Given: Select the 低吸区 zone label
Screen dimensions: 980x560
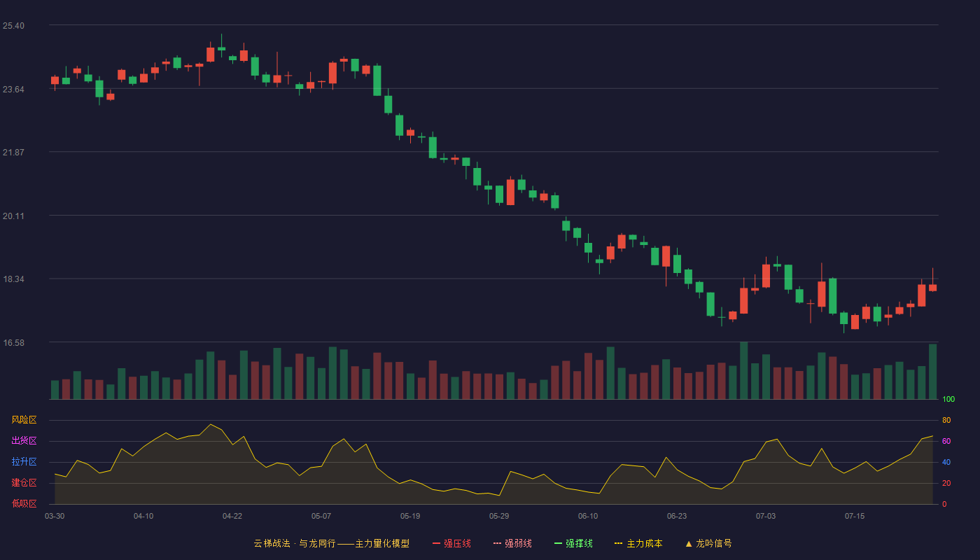Looking at the screenshot, I should (x=24, y=503).
